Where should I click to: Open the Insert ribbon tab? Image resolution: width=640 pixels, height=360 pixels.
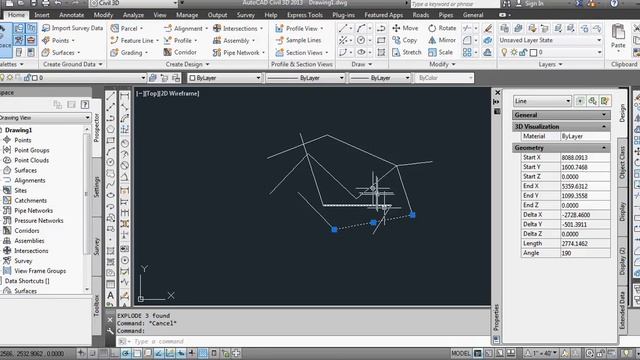coord(42,15)
